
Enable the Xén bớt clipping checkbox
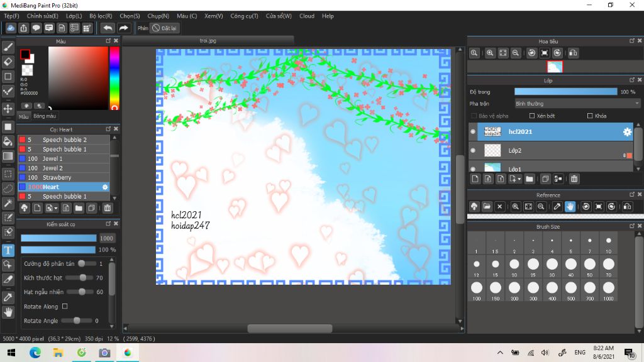pyautogui.click(x=532, y=116)
